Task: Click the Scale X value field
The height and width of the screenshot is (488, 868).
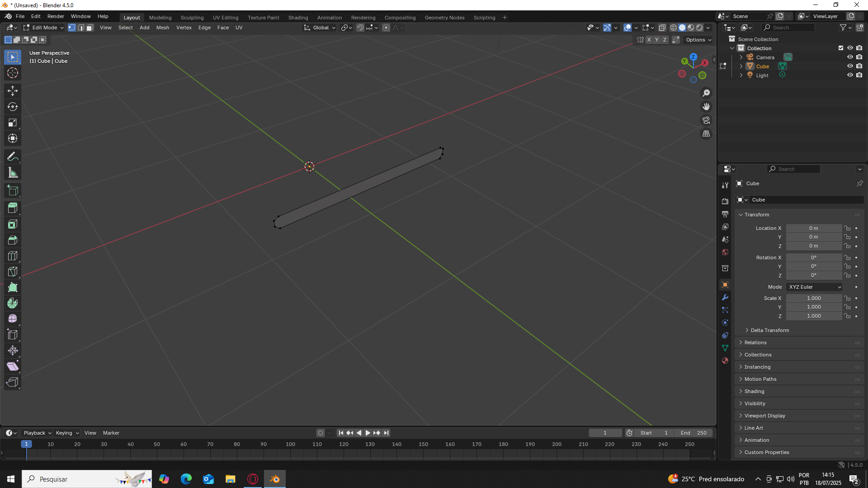Action: (x=814, y=298)
